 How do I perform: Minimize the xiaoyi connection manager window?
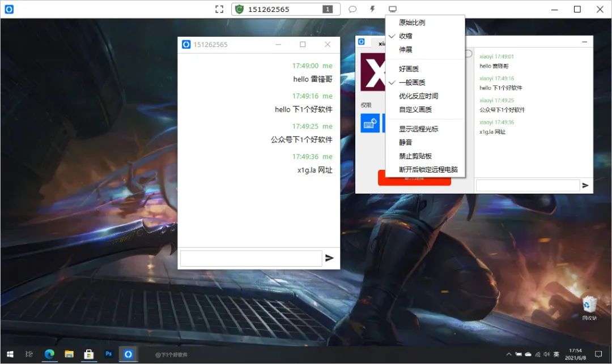point(584,42)
